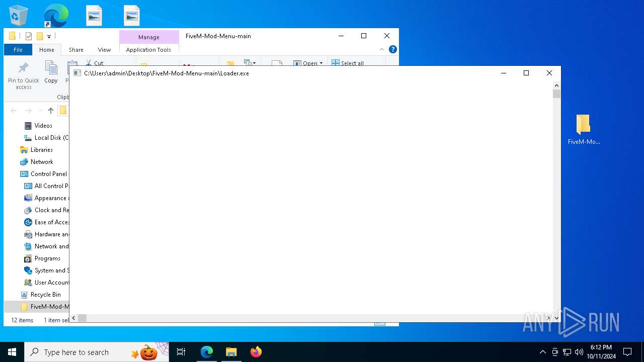Open the Windows Start menu
Image resolution: width=644 pixels, height=362 pixels.
tap(12, 352)
